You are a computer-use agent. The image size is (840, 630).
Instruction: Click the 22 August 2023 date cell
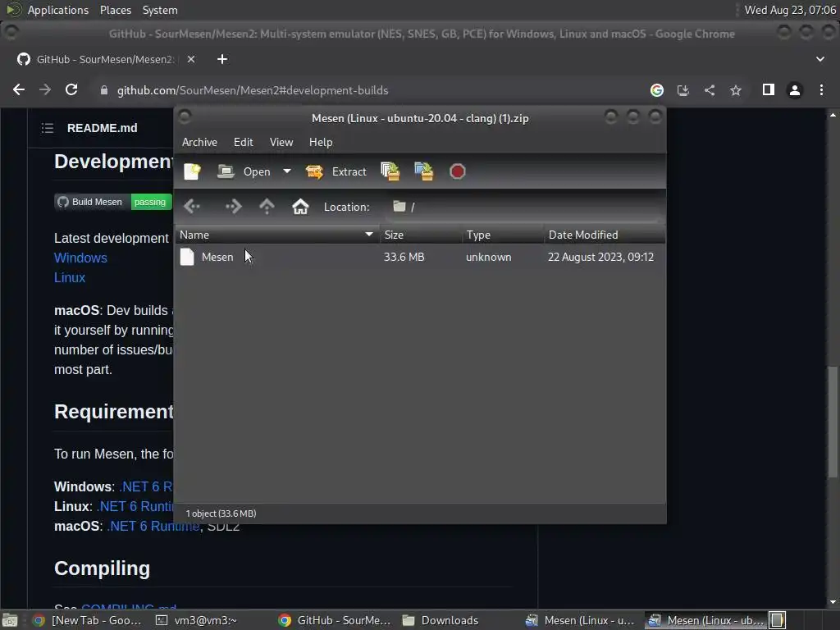(600, 257)
